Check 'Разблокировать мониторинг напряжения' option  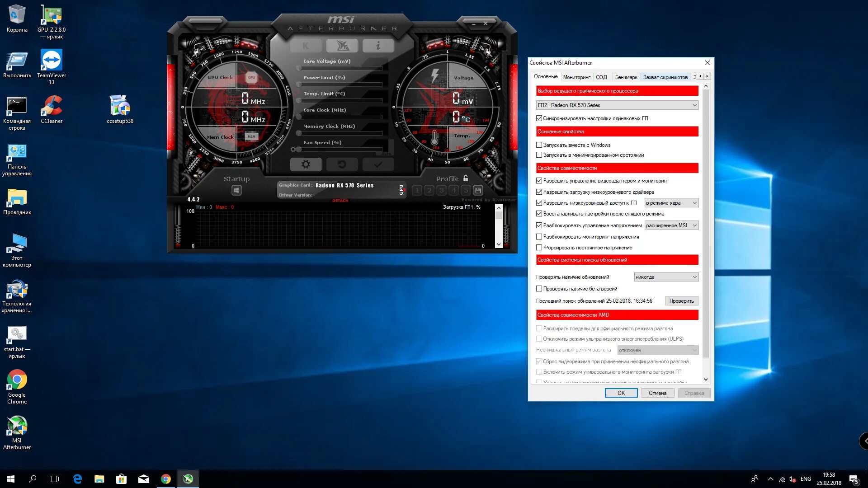tap(539, 237)
